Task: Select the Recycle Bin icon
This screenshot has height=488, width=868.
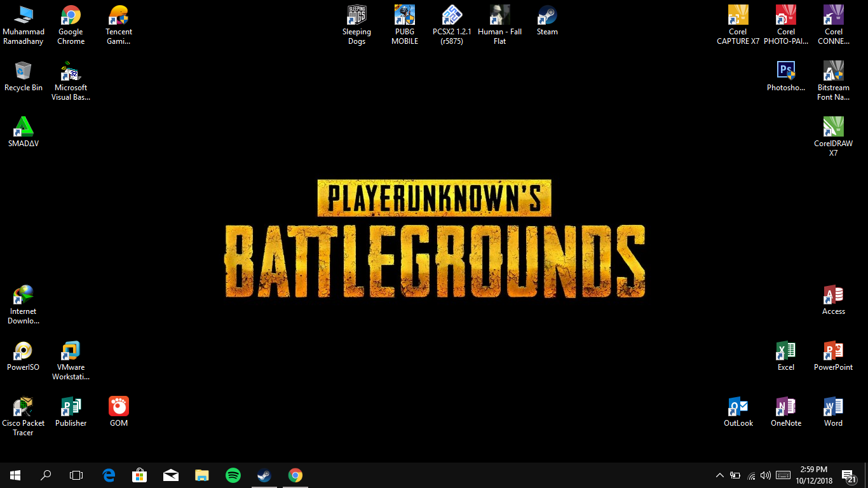Action: [x=24, y=76]
